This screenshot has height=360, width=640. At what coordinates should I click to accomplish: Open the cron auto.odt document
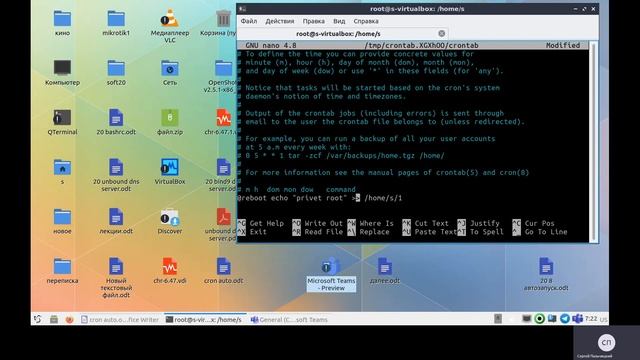tap(223, 267)
